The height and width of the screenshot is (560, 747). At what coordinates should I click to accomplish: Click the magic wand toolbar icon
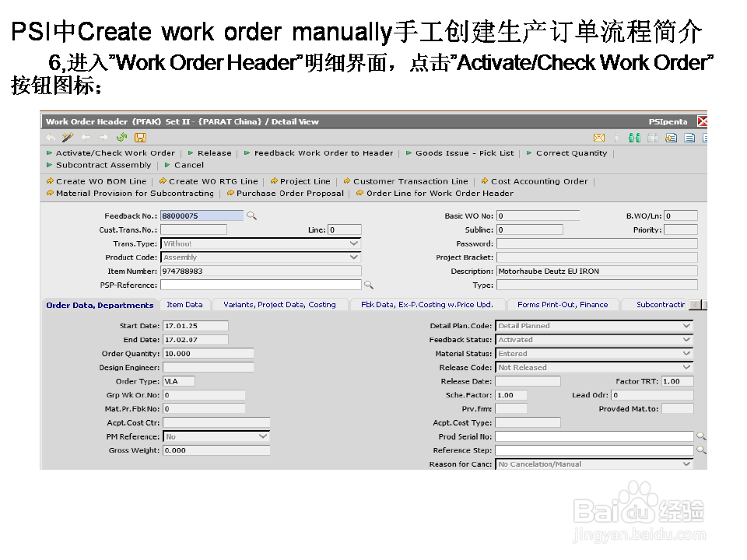pos(68,138)
